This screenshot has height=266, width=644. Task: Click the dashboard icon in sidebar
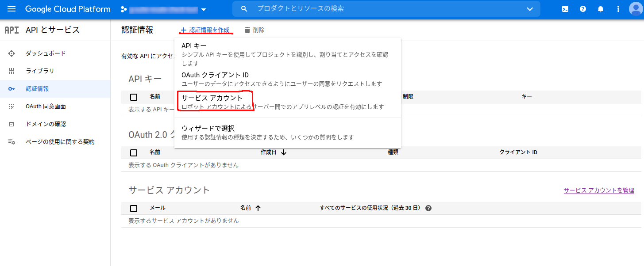pyautogui.click(x=12, y=53)
